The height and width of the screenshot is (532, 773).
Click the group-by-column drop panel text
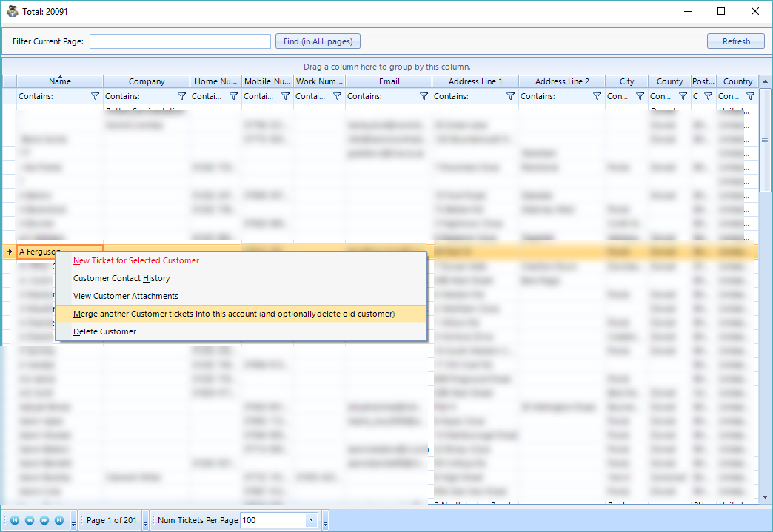coord(387,67)
